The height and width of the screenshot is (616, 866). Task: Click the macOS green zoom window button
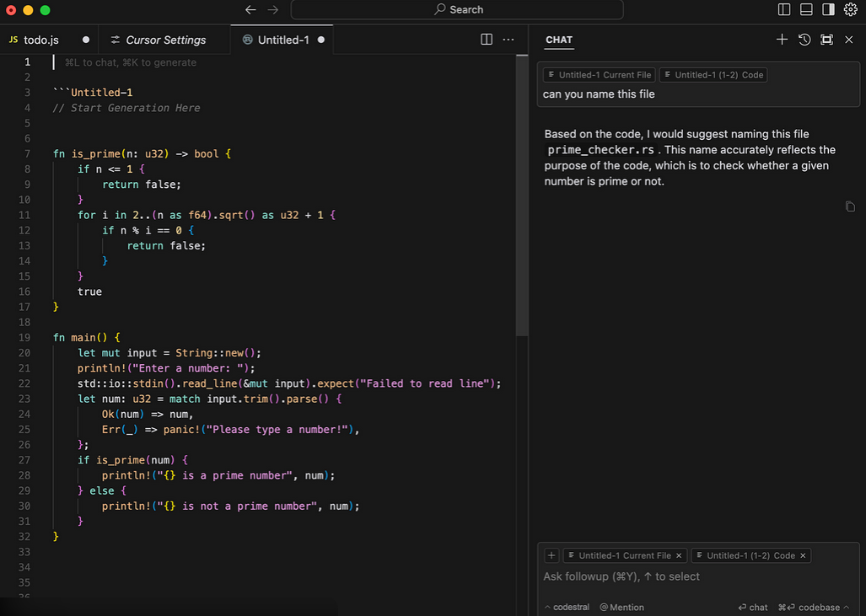(46, 10)
